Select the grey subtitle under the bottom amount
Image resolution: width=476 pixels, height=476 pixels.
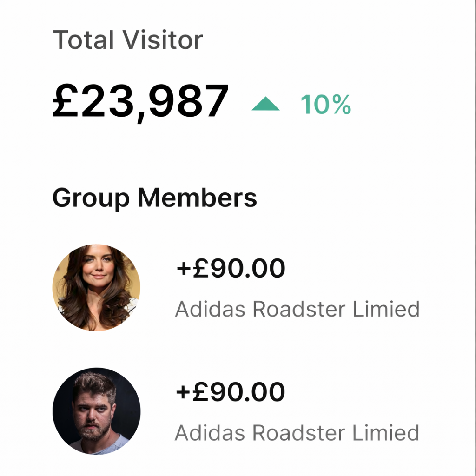click(297, 433)
